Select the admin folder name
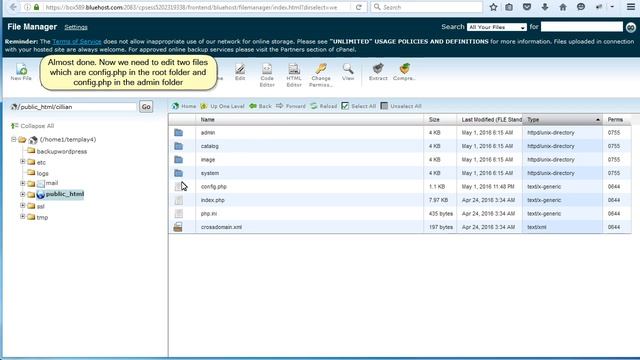The width and height of the screenshot is (640, 360). (208, 133)
